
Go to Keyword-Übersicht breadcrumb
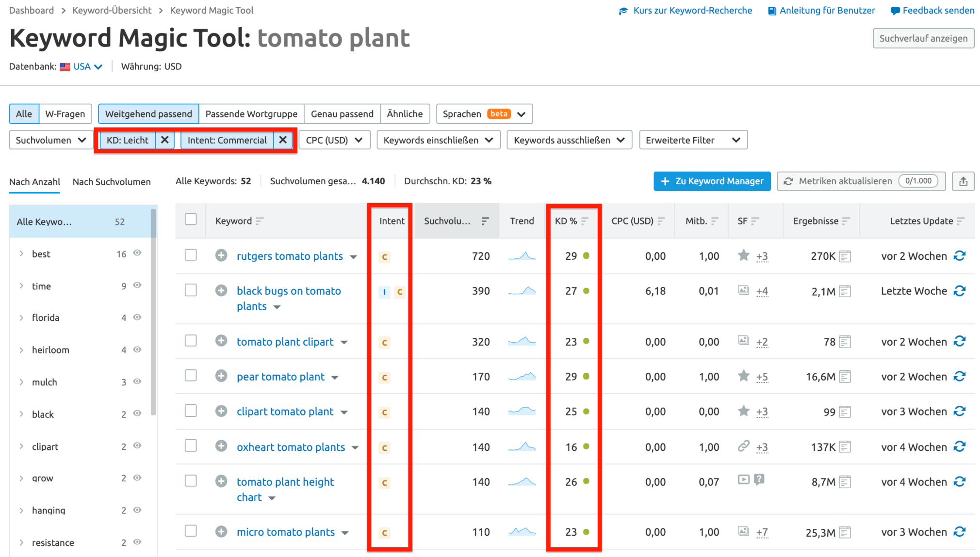point(112,10)
